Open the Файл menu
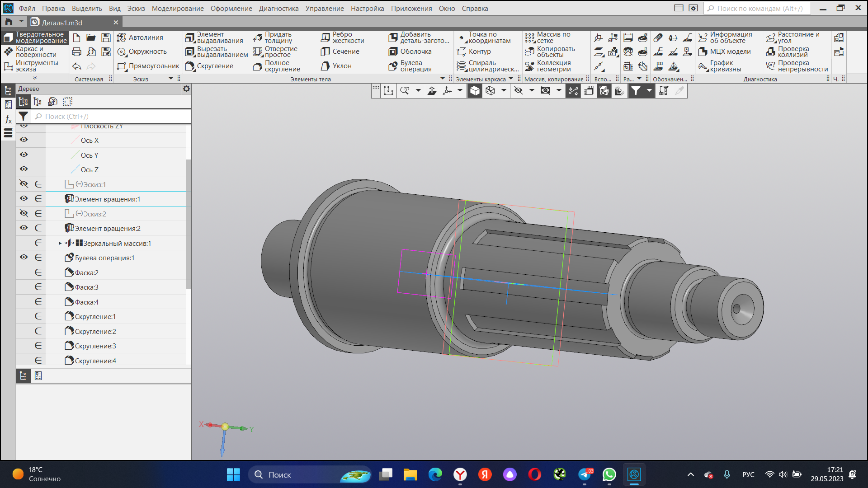Screen dimensions: 868x488 (x=27, y=9)
